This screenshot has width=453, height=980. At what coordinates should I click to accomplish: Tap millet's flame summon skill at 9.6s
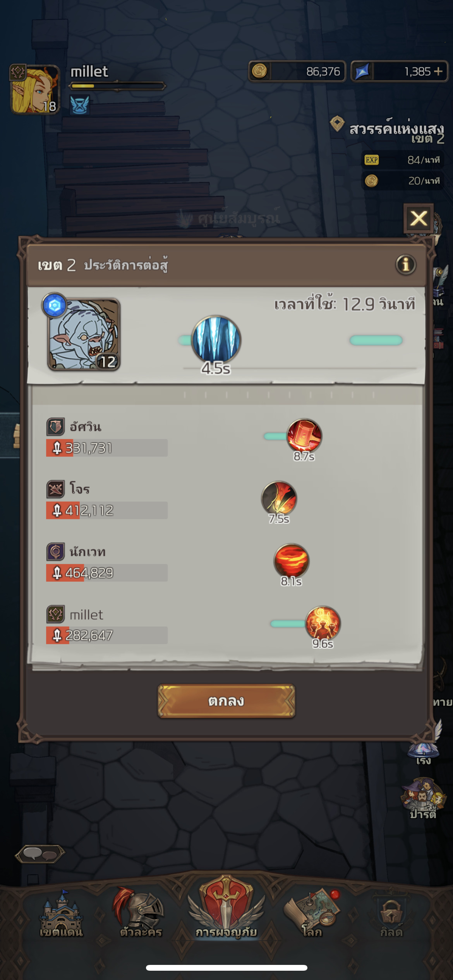[323, 623]
